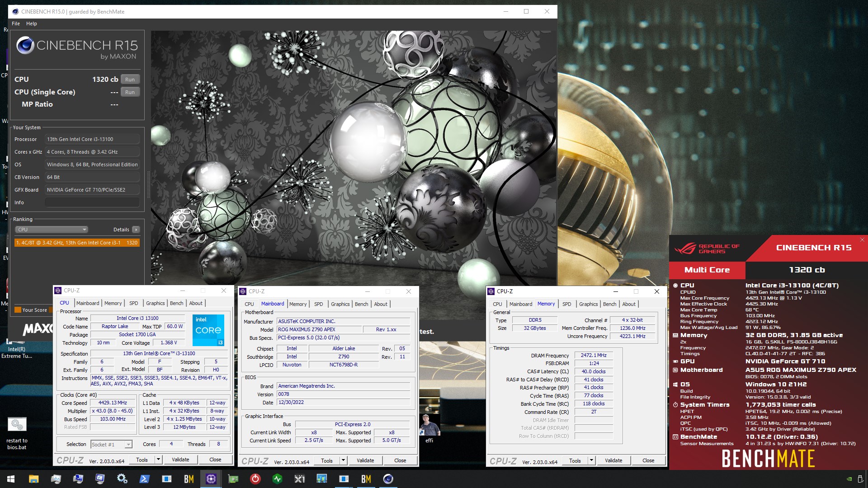Open Tools dropdown arrow in CPU-Z CPU window
The image size is (868, 488).
tap(158, 460)
